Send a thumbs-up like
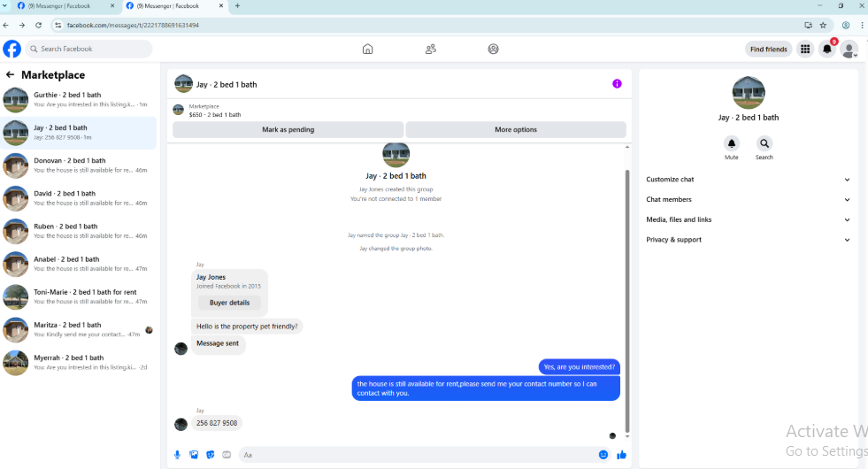The width and height of the screenshot is (868, 469). pyautogui.click(x=622, y=455)
